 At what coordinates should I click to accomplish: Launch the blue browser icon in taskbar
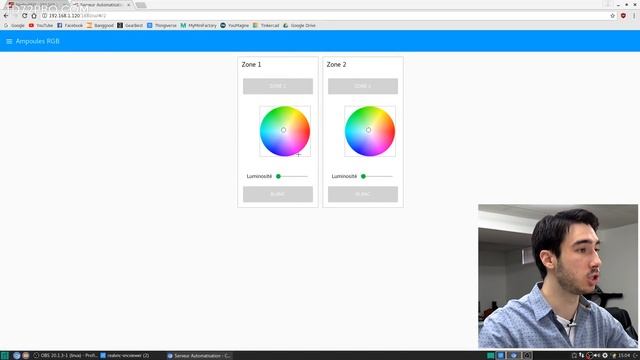[x=16, y=356]
